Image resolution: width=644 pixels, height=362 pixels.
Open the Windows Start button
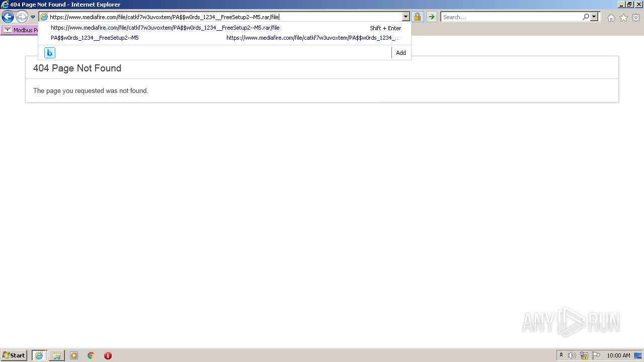(14, 355)
